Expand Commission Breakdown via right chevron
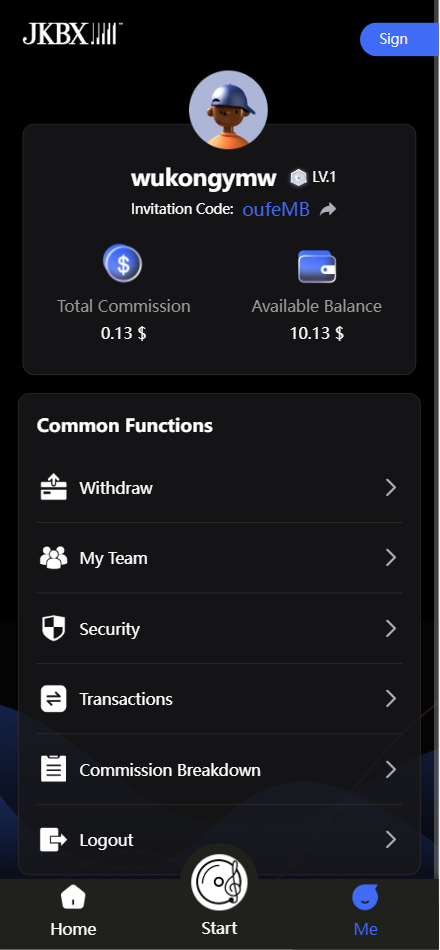The height and width of the screenshot is (950, 440). pos(391,769)
